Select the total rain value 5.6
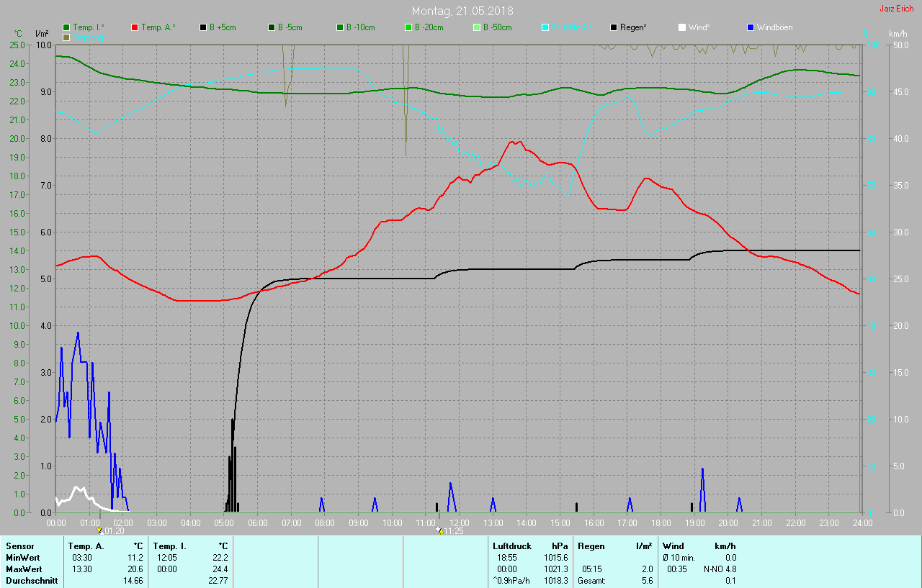Screen dimensions: 922x588 coord(647,581)
